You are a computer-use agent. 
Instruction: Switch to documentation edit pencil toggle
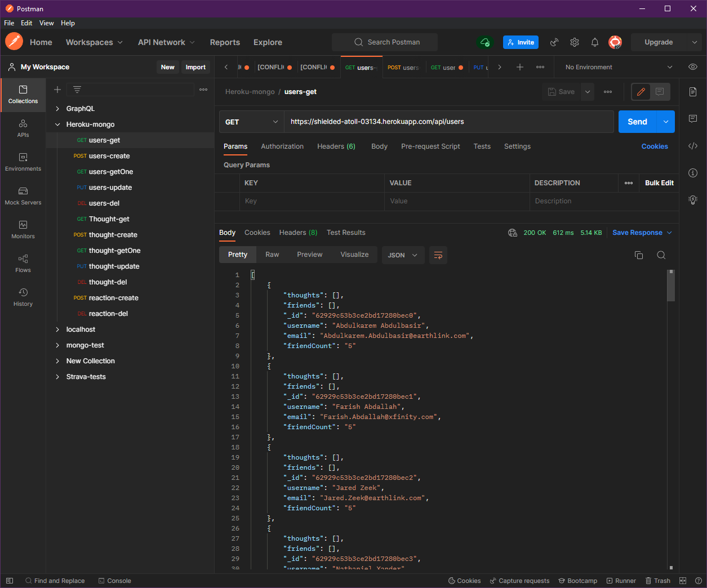641,91
